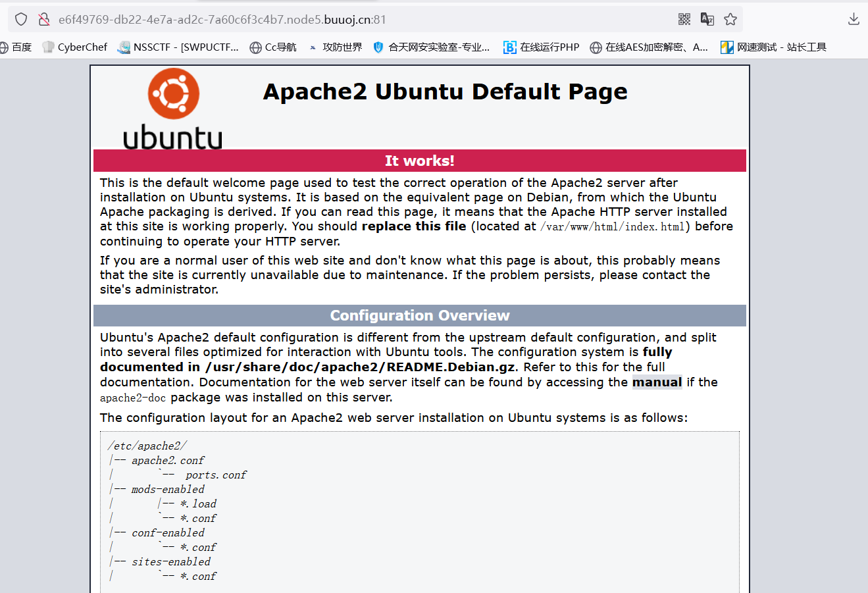
Task: Open the QR code generator icon
Action: click(684, 19)
